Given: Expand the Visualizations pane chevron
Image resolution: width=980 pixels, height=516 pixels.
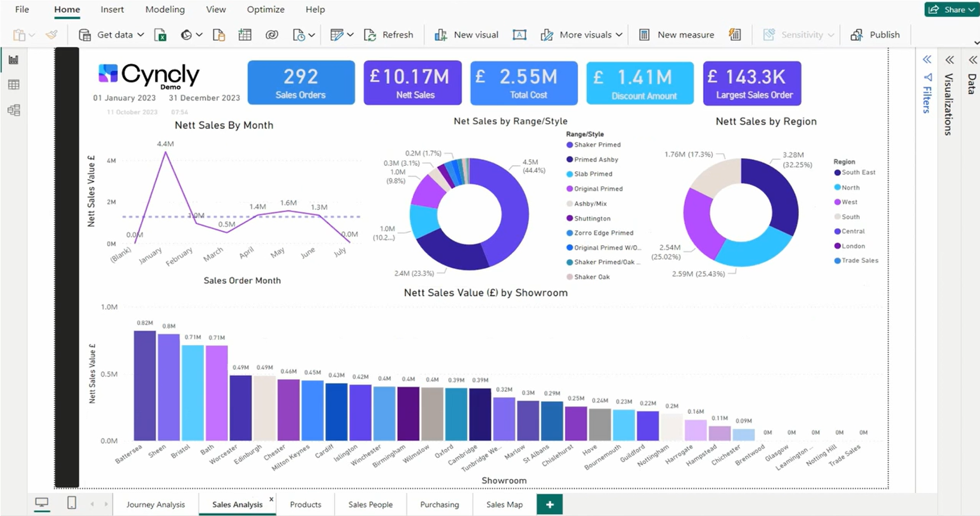Looking at the screenshot, I should (x=950, y=60).
